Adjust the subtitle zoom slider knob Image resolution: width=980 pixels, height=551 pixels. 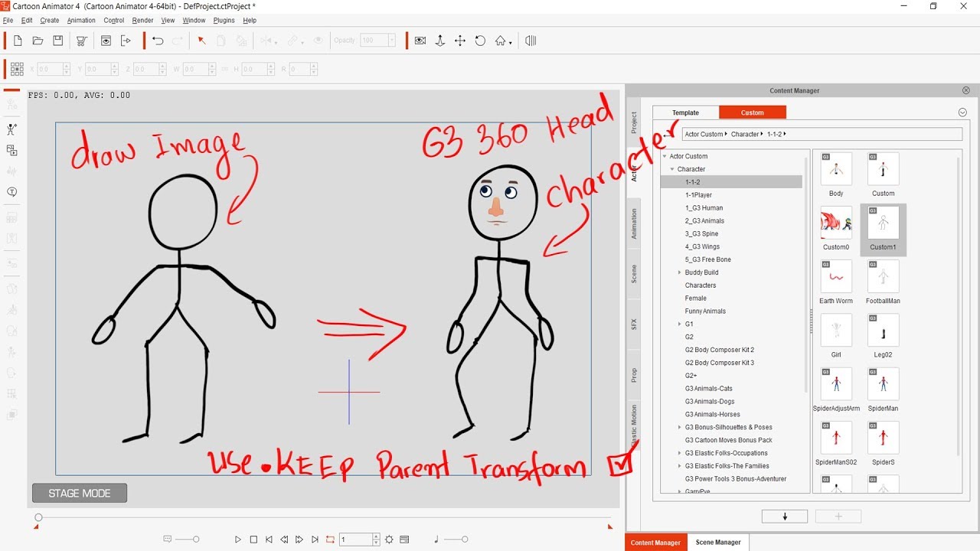click(x=196, y=540)
